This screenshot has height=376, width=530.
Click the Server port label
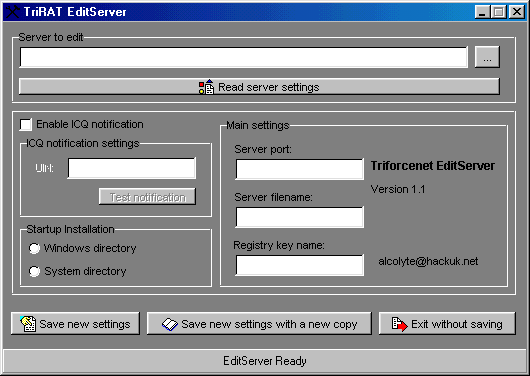[x=263, y=149]
